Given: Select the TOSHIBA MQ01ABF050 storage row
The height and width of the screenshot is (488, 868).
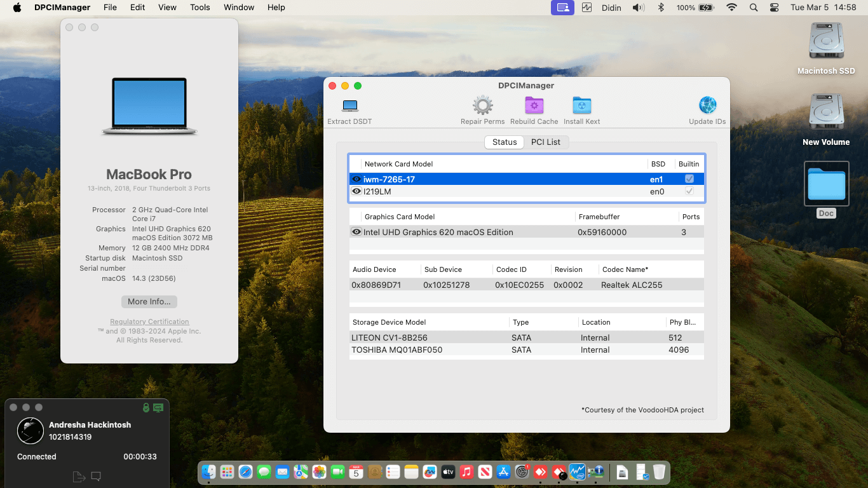Looking at the screenshot, I should (527, 349).
